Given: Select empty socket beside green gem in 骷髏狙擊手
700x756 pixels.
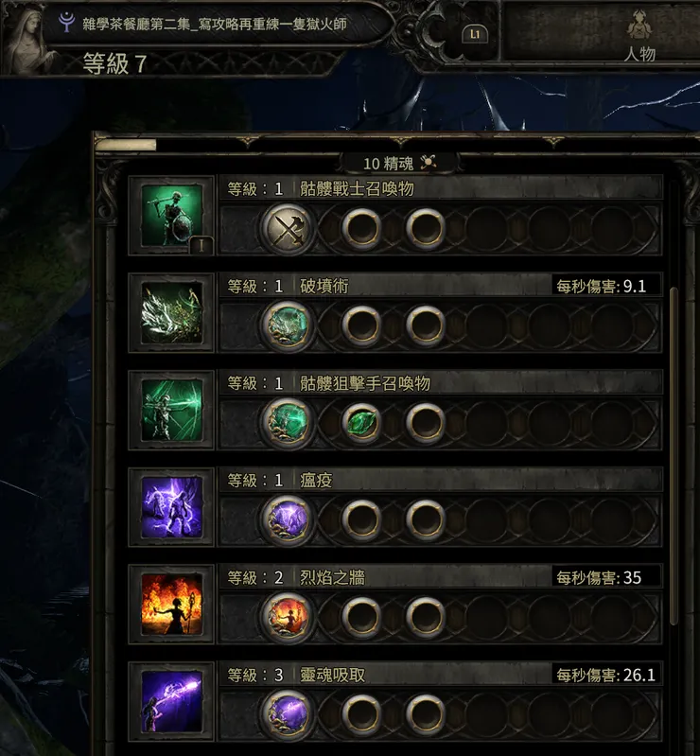Looking at the screenshot, I should [x=426, y=422].
